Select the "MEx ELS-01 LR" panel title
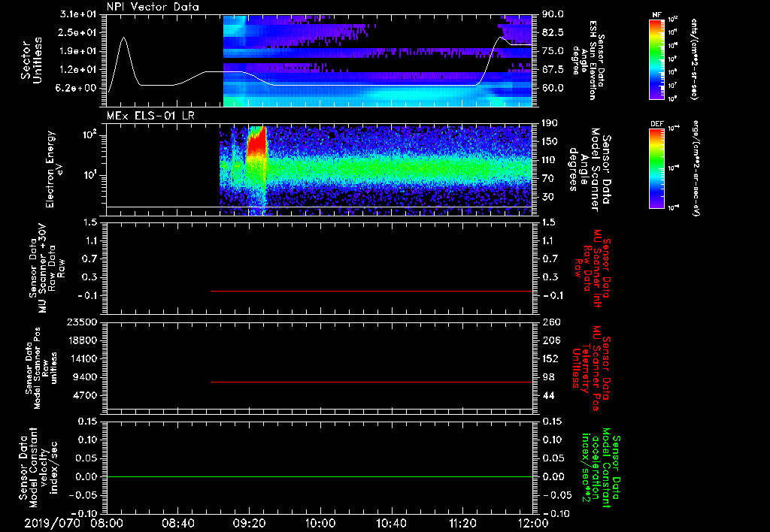Screen dimensions: 770x532 click(x=150, y=116)
